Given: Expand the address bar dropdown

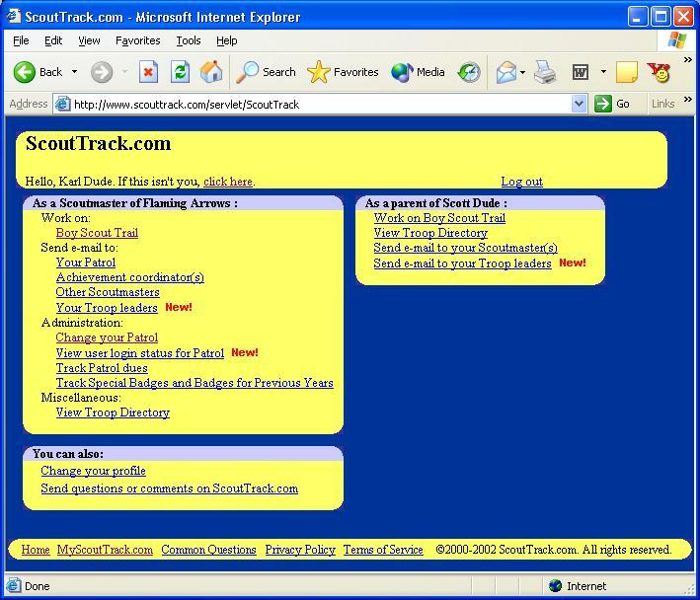Looking at the screenshot, I should click(x=579, y=104).
